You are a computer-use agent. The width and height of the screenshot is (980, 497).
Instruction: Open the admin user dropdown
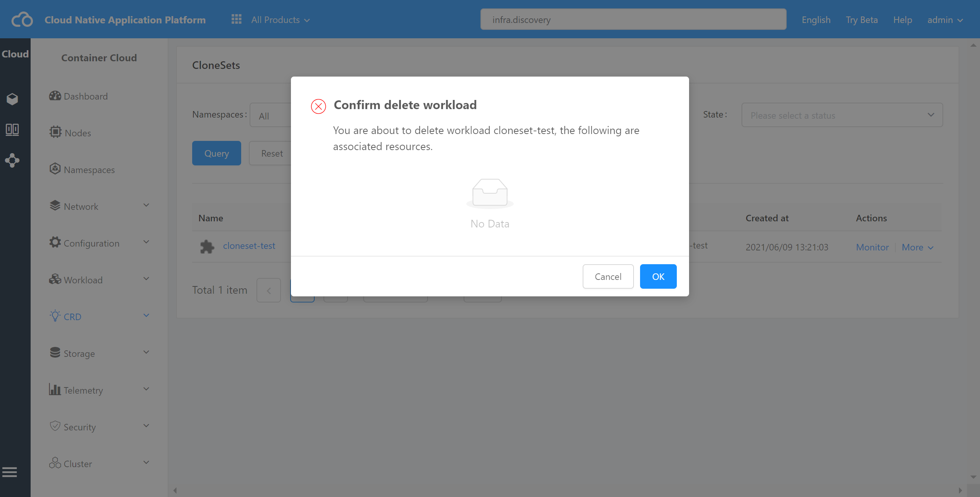pyautogui.click(x=945, y=20)
